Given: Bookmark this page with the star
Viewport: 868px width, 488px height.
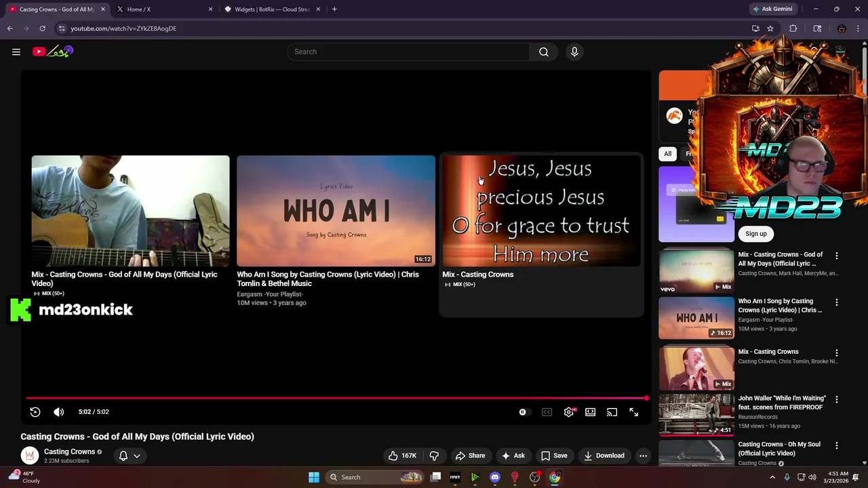Looking at the screenshot, I should coord(770,28).
